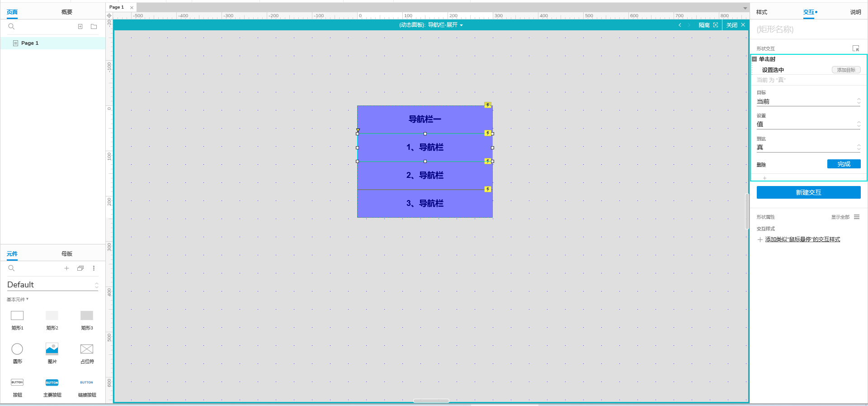Click the 矩形名称 shape name field
Screen dimensions: 868x406
808,29
